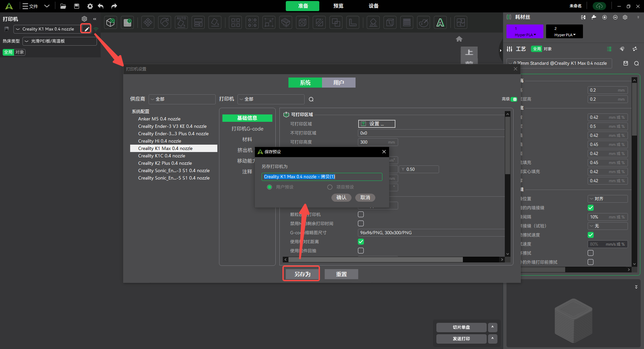Image resolution: width=644 pixels, height=349 pixels.
Task: Click search icon in printer settings dialog
Action: tap(311, 99)
